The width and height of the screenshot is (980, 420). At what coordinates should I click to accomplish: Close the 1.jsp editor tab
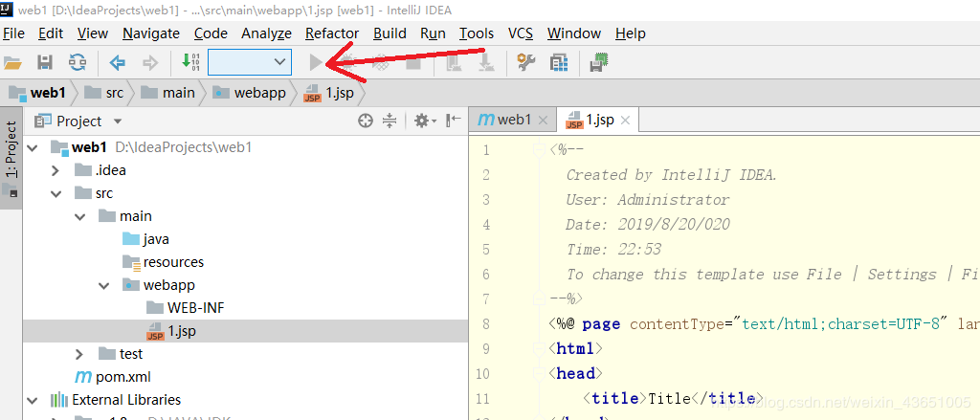point(625,121)
